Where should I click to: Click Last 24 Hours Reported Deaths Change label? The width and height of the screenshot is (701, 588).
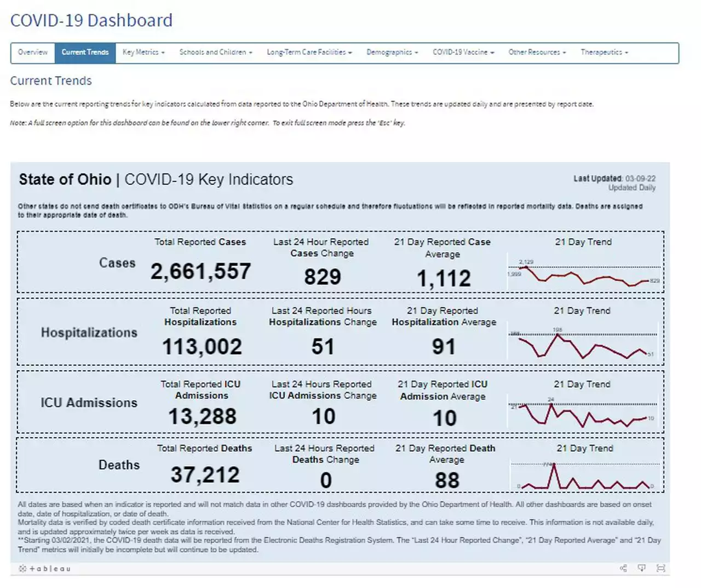pyautogui.click(x=325, y=454)
